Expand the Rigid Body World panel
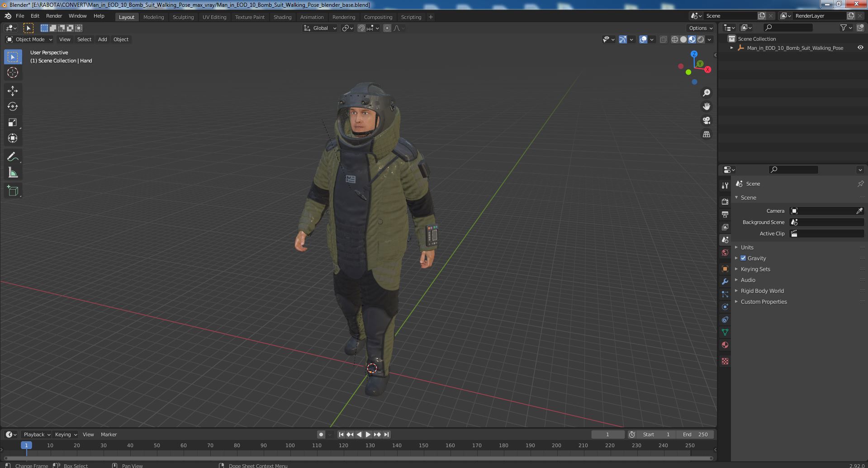The height and width of the screenshot is (468, 868). (762, 291)
